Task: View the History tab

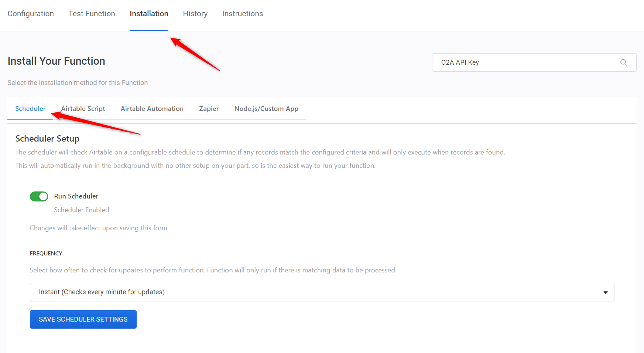Action: [x=195, y=14]
